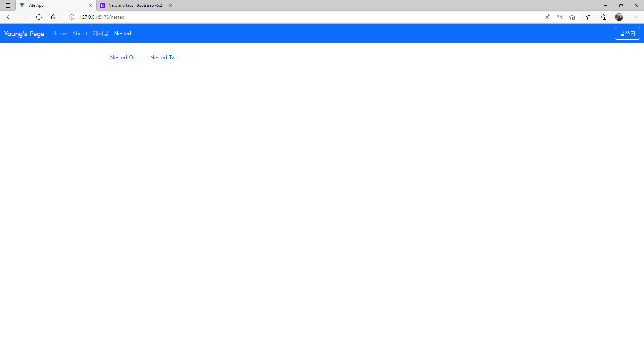Open the About nav link
The width and height of the screenshot is (644, 349).
coord(80,33)
